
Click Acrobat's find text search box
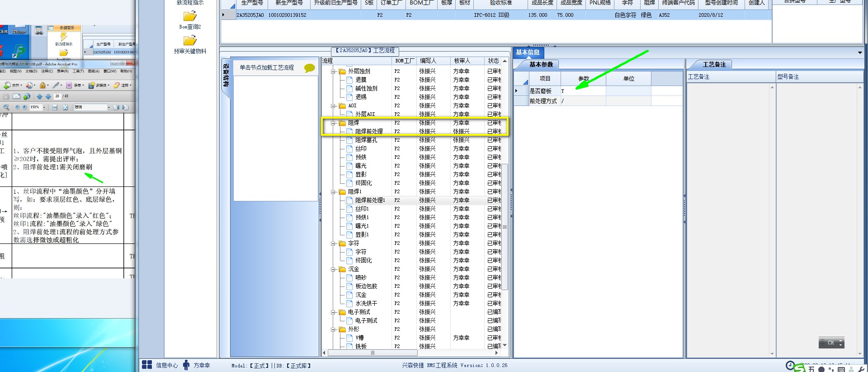click(x=91, y=107)
